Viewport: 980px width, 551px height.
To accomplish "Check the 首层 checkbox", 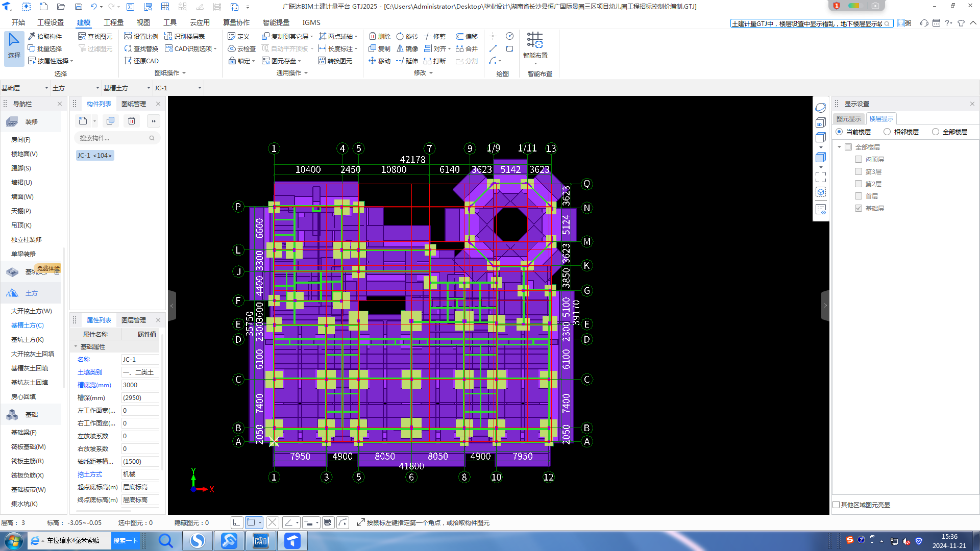I will 859,196.
